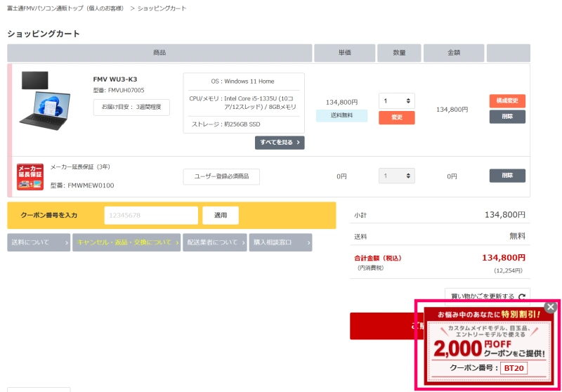Click the coupon number input field
The image size is (562, 392).
tap(151, 215)
